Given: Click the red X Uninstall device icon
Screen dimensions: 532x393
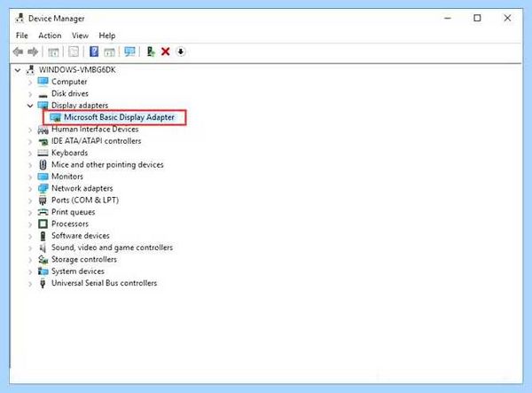Looking at the screenshot, I should [166, 52].
